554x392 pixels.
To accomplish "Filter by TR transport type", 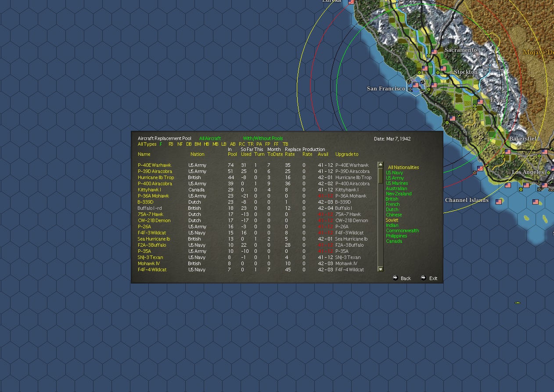I will (x=250, y=144).
